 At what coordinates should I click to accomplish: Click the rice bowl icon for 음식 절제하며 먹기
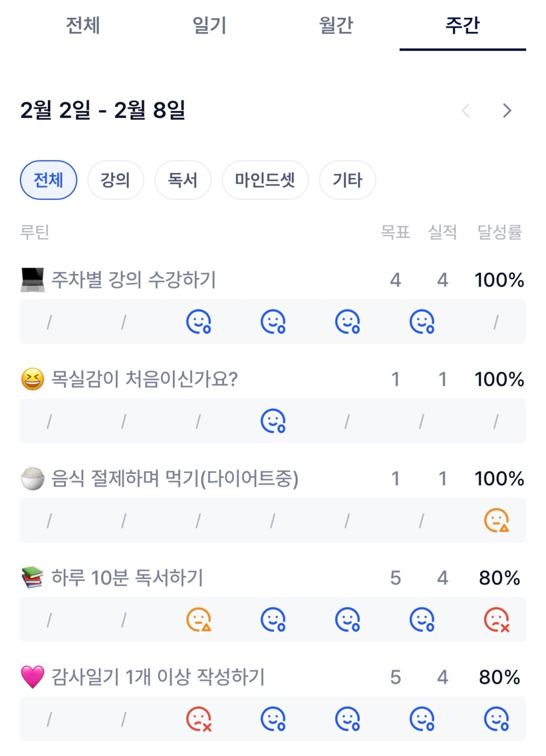coord(32,478)
